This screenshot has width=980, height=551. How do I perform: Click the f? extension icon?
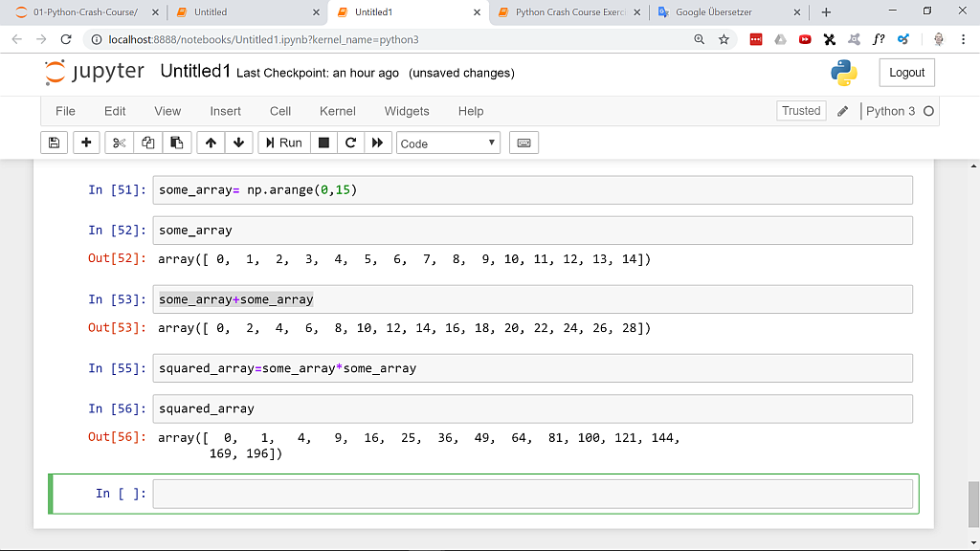[x=879, y=39]
